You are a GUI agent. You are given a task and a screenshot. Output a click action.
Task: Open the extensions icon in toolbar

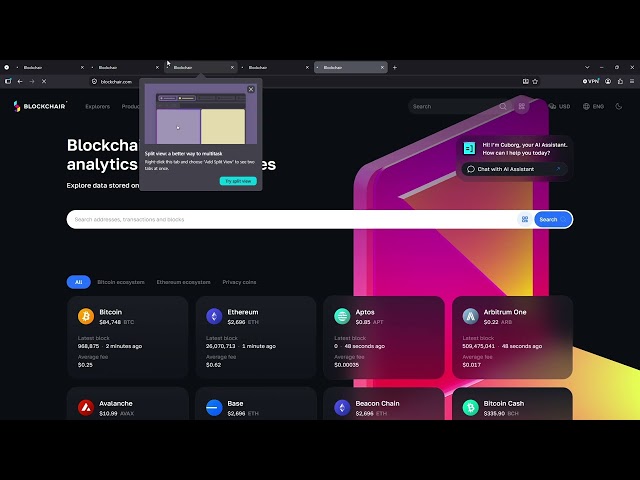[x=620, y=82]
